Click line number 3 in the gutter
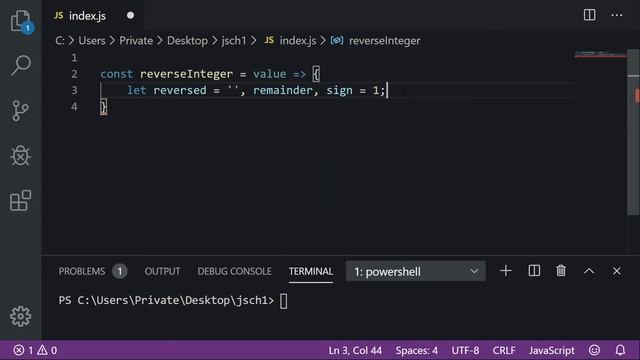Image resolution: width=640 pixels, height=360 pixels. pyautogui.click(x=74, y=90)
